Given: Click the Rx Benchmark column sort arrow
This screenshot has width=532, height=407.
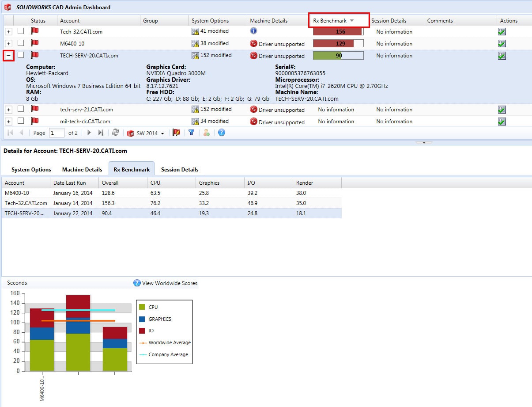Looking at the screenshot, I should [352, 21].
